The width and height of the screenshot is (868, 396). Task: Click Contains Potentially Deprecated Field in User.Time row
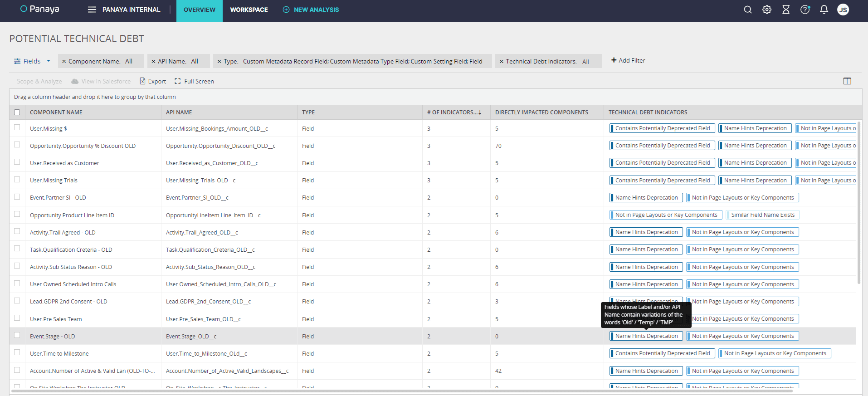click(x=662, y=353)
